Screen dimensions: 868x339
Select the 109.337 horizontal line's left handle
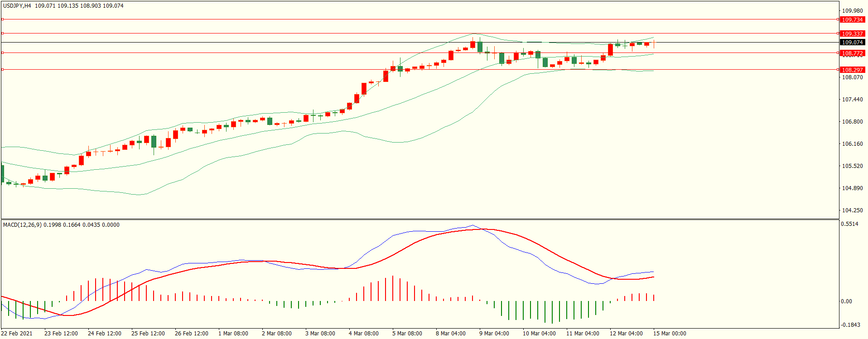click(2, 33)
